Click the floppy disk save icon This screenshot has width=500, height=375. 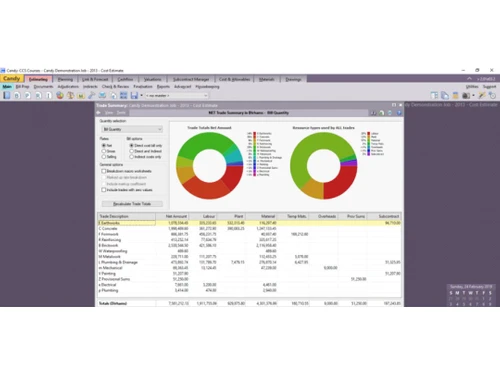click(134, 96)
